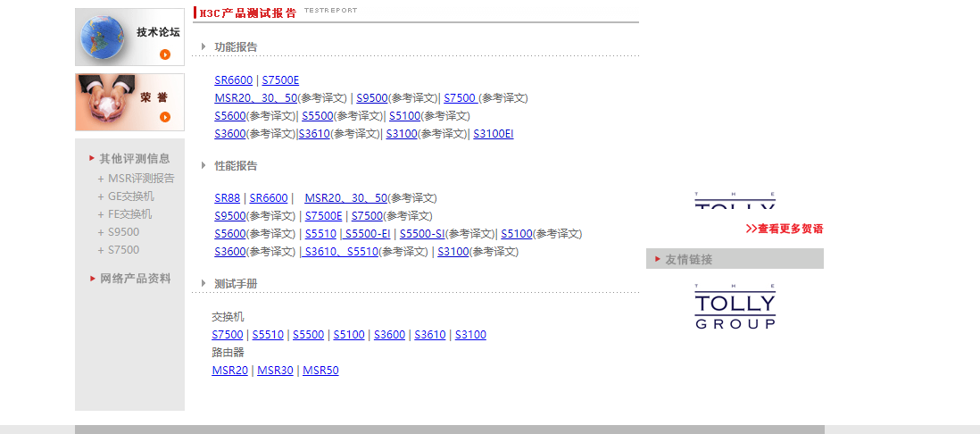
Task: Click the triangle icon beside 功能报告
Action: click(x=203, y=46)
